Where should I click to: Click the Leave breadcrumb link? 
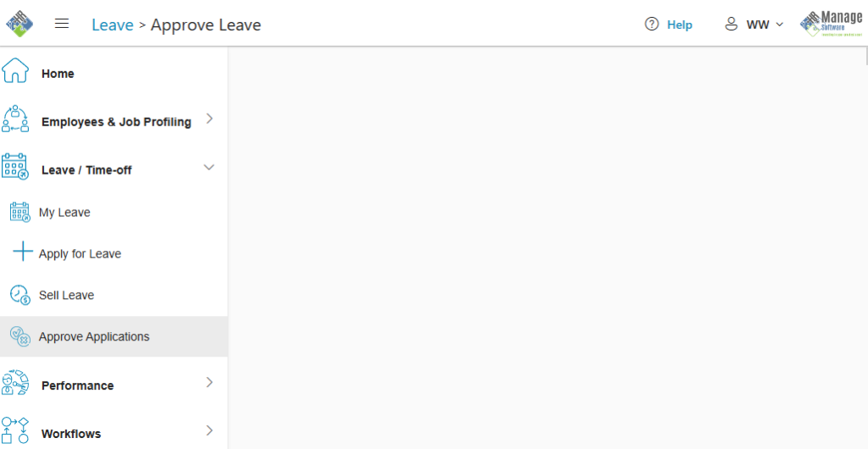pyautogui.click(x=113, y=25)
